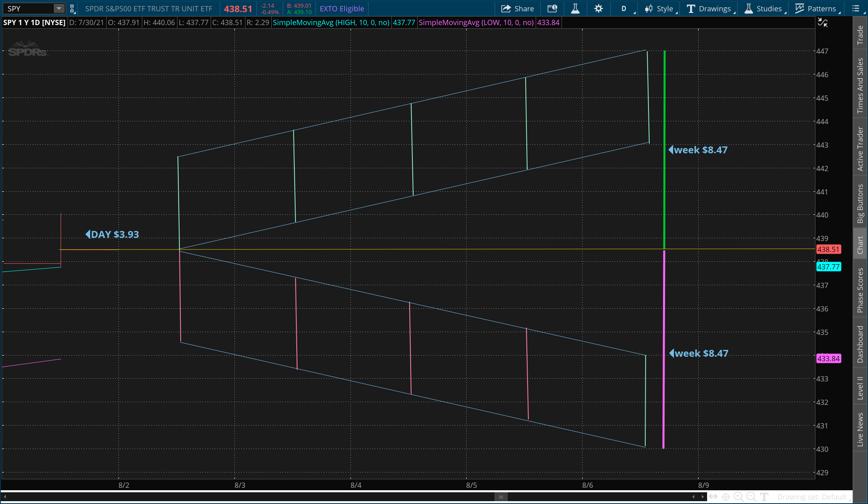Open the D timeframe dropdown
This screenshot has width=868, height=504.
[624, 8]
